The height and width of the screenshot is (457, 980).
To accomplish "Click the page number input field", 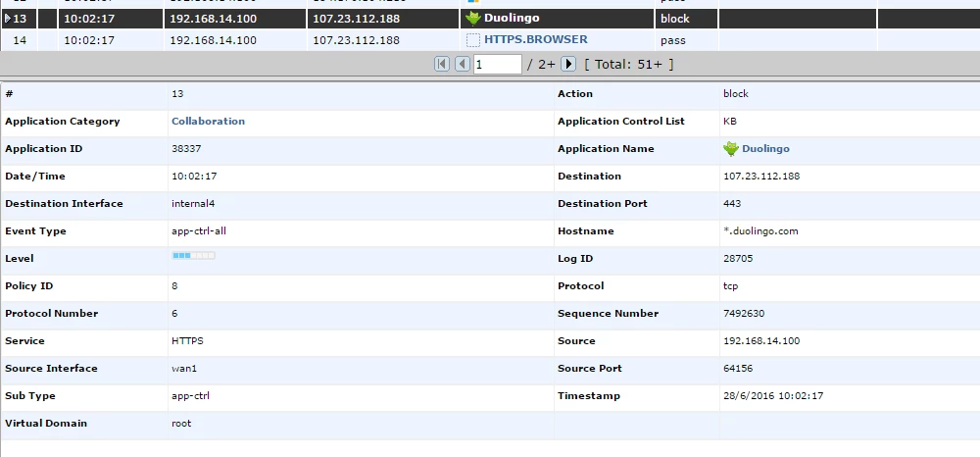I will (x=498, y=65).
